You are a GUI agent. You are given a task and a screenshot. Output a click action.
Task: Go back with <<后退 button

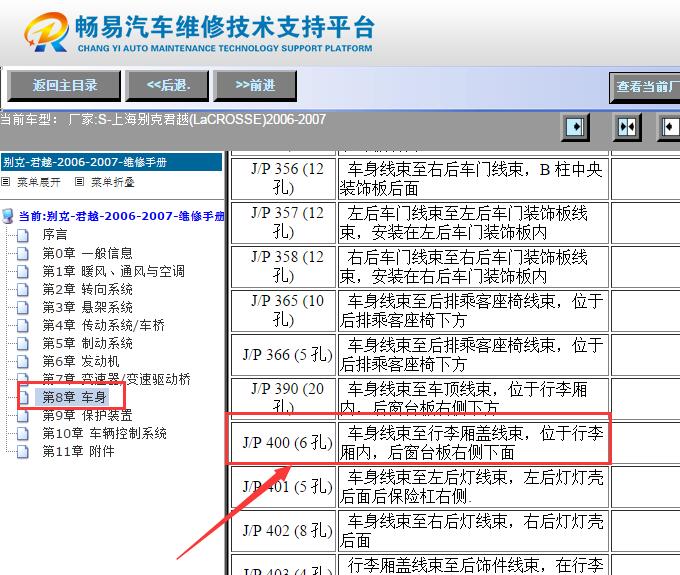[167, 86]
